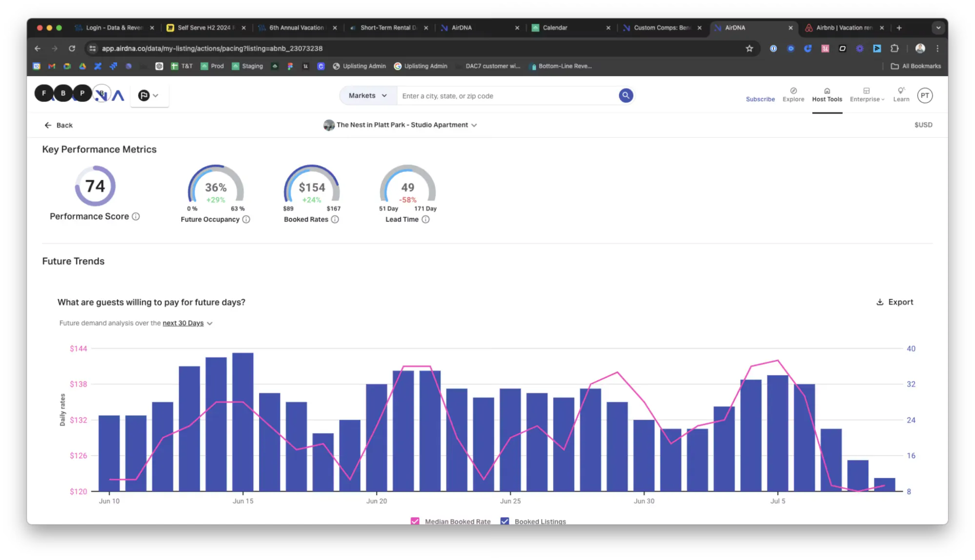This screenshot has height=560, width=975.
Task: Open the browser extensions puzzle icon
Action: [895, 48]
